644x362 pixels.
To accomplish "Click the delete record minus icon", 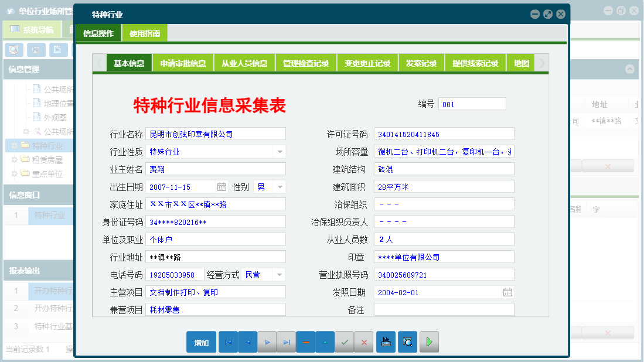I will [x=306, y=341].
